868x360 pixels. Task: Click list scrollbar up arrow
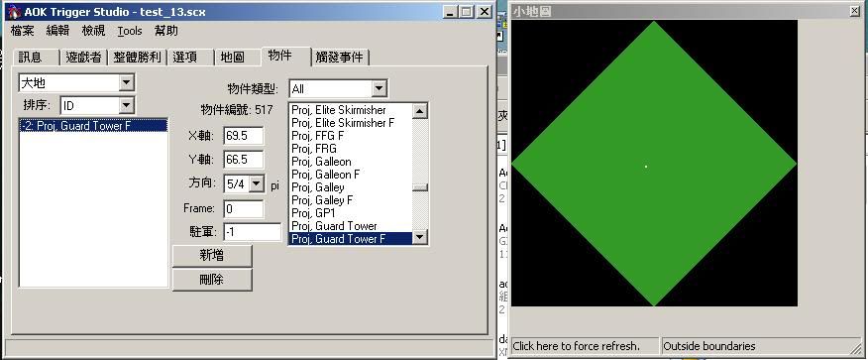[419, 111]
